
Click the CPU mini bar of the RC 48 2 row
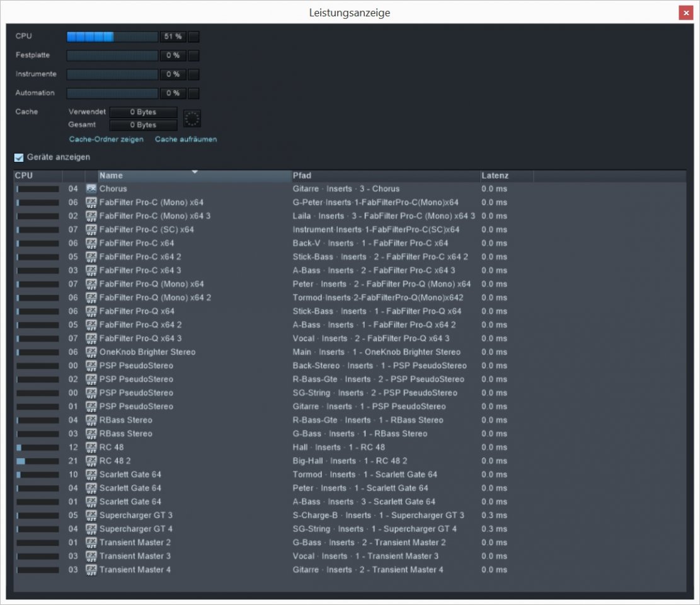(x=38, y=461)
